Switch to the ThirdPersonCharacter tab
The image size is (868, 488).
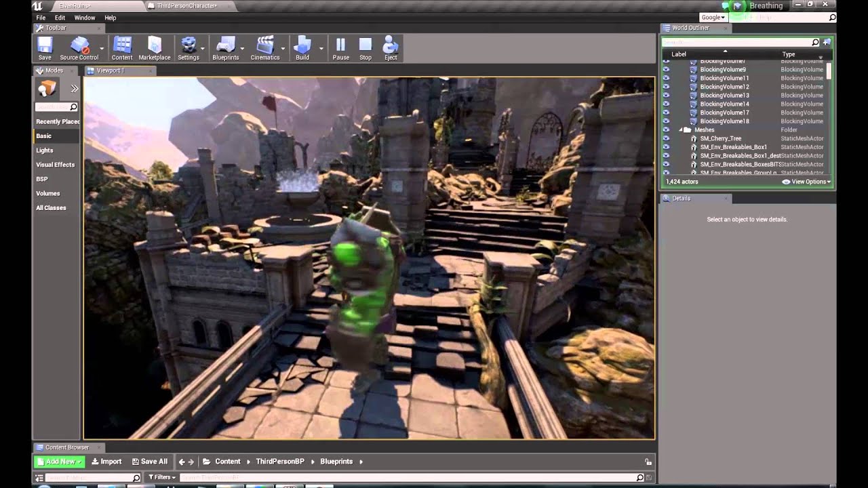tap(186, 5)
